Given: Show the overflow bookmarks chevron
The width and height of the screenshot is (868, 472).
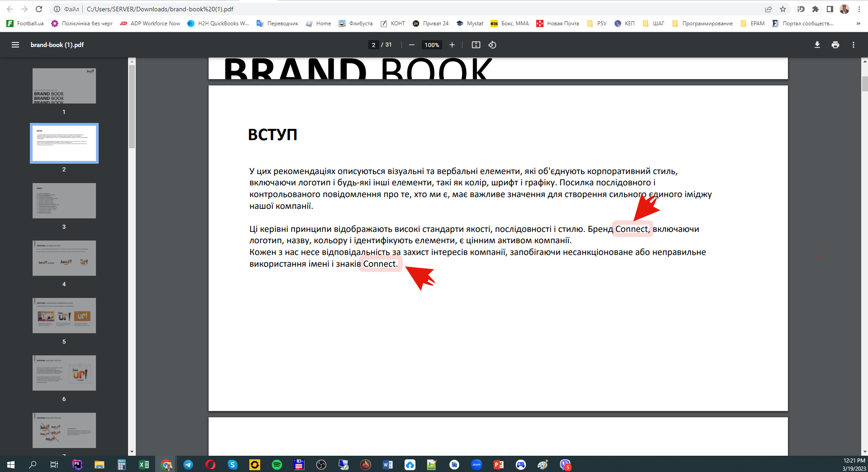Looking at the screenshot, I should pos(858,24).
